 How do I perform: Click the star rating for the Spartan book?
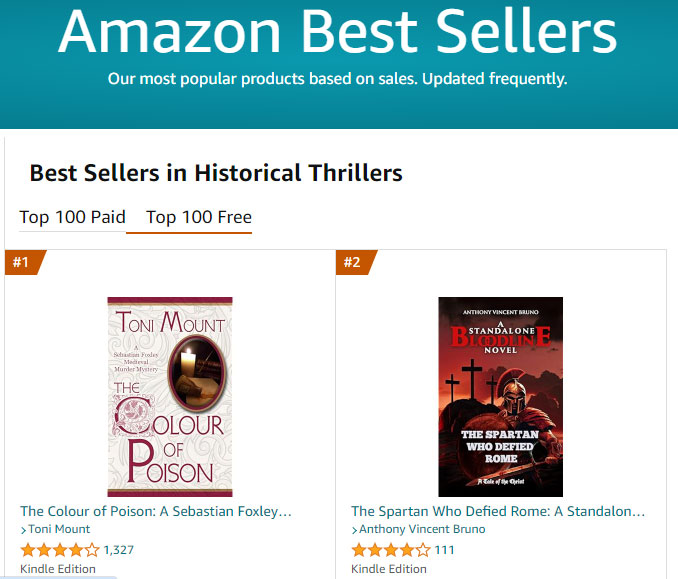391,549
